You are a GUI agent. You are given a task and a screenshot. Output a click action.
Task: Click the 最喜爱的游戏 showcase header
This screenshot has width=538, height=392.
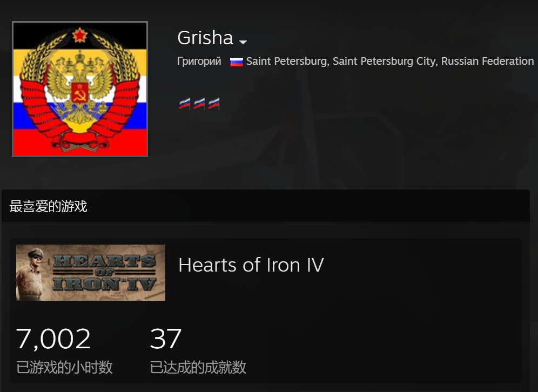(x=49, y=206)
